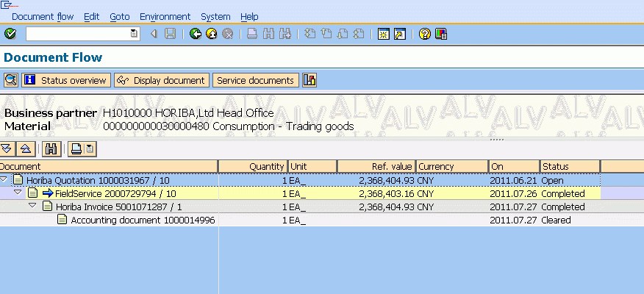The image size is (644, 294).
Task: Collapse the Horiba Quotation 1000031967 node
Action: pyautogui.click(x=3, y=179)
